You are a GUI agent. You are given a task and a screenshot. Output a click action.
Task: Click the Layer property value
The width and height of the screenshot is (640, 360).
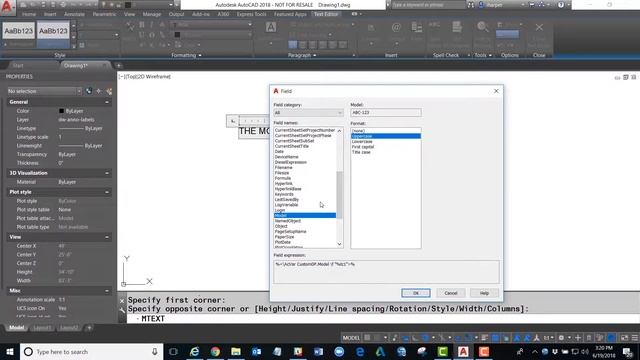(76, 120)
